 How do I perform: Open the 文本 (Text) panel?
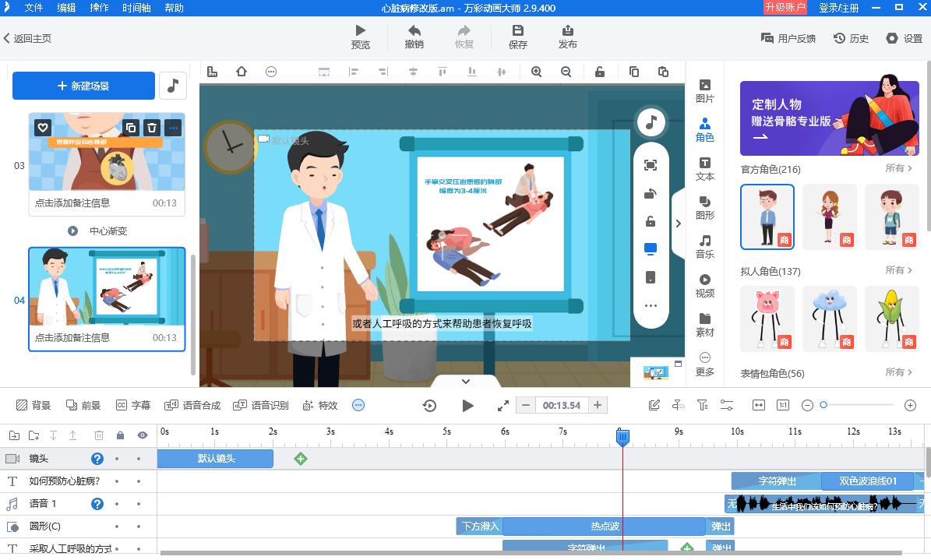[704, 170]
